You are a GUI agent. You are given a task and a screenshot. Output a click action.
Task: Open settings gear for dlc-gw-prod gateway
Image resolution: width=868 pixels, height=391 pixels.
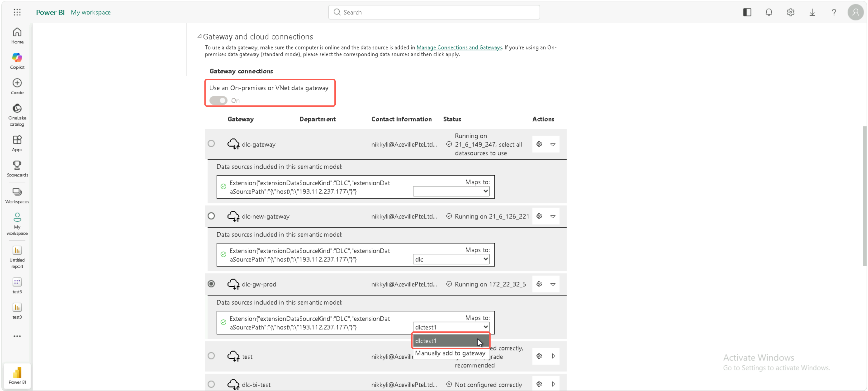coord(539,284)
